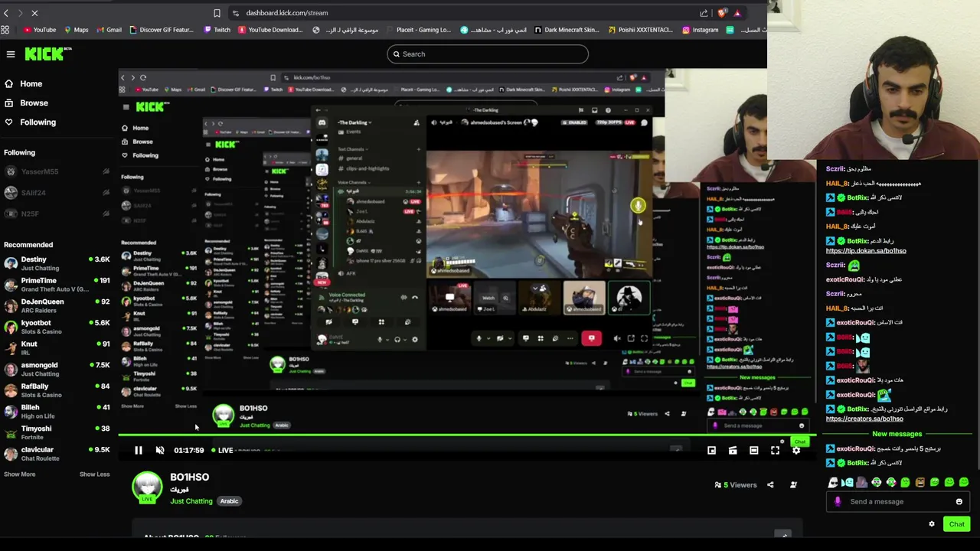The height and width of the screenshot is (551, 980).
Task: Click the share icon in the address bar
Action: pos(704,13)
